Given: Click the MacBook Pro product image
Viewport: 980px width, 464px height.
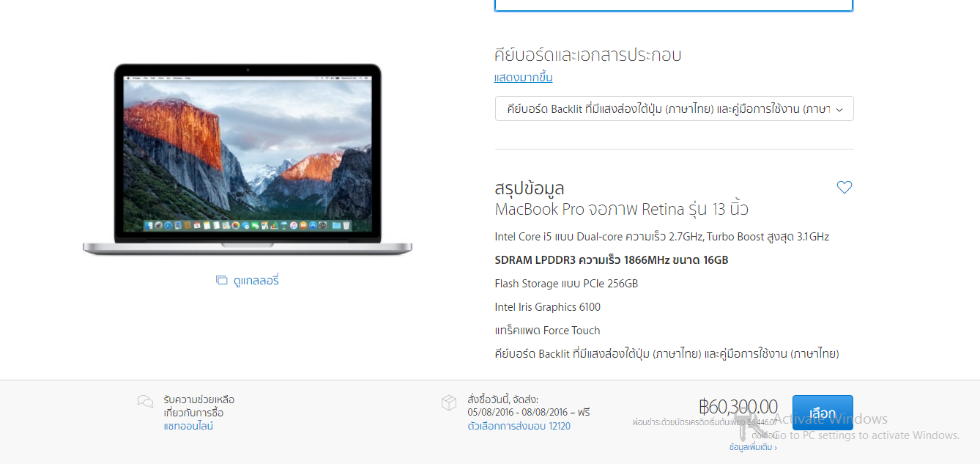Looking at the screenshot, I should coord(248,159).
